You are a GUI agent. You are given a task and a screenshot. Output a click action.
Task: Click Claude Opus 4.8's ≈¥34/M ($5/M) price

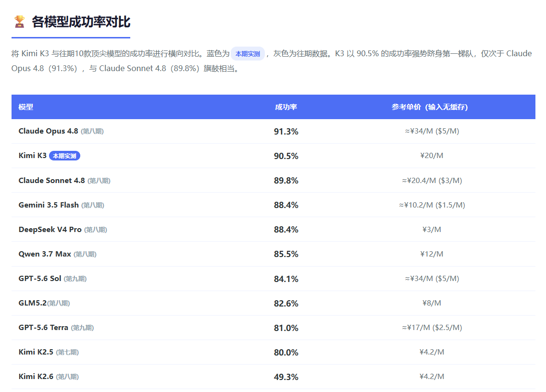click(432, 131)
